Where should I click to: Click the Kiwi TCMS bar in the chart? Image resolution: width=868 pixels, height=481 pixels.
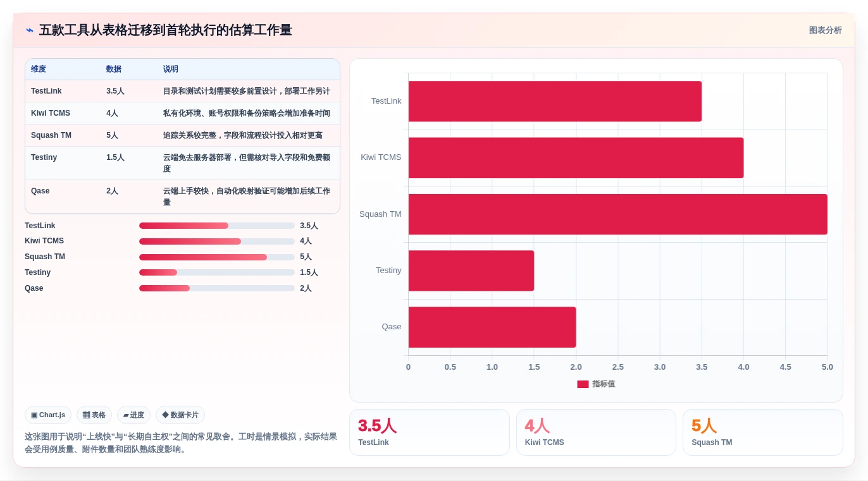pos(576,158)
